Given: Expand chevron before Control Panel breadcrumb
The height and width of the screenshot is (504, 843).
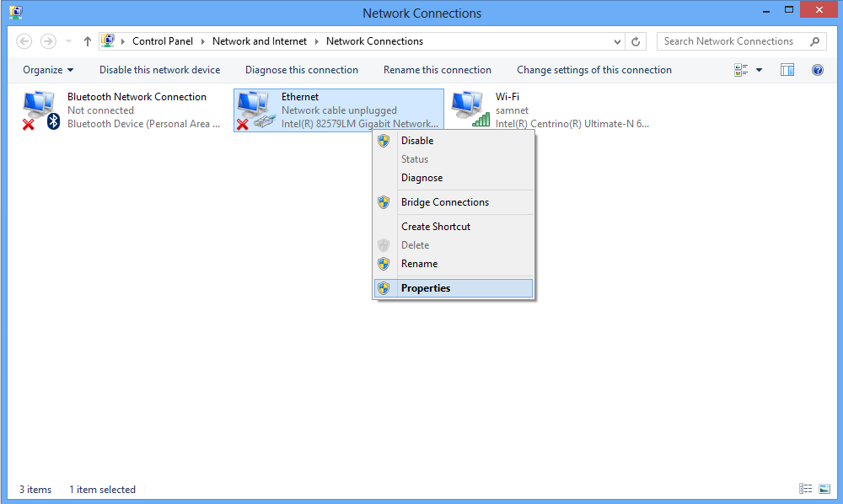Looking at the screenshot, I should [x=123, y=41].
